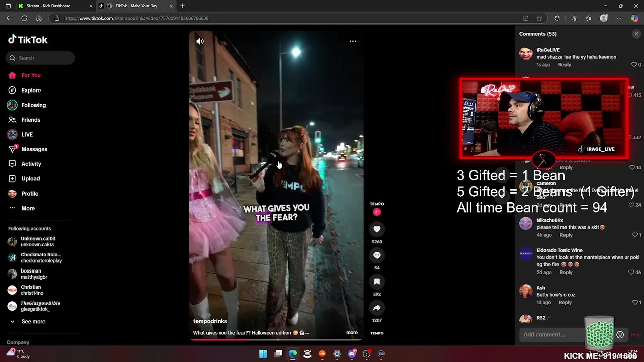This screenshot has width=644, height=362.
Task: Open the Tempo avatar on the video
Action: [x=377, y=204]
